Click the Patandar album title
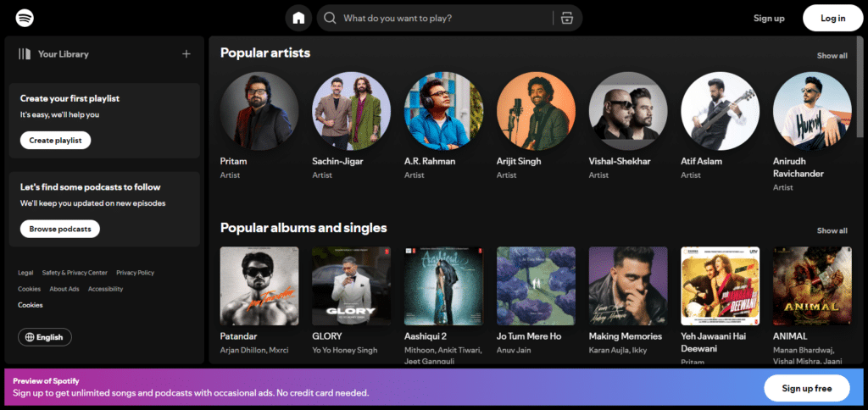868x410 pixels. click(x=238, y=336)
